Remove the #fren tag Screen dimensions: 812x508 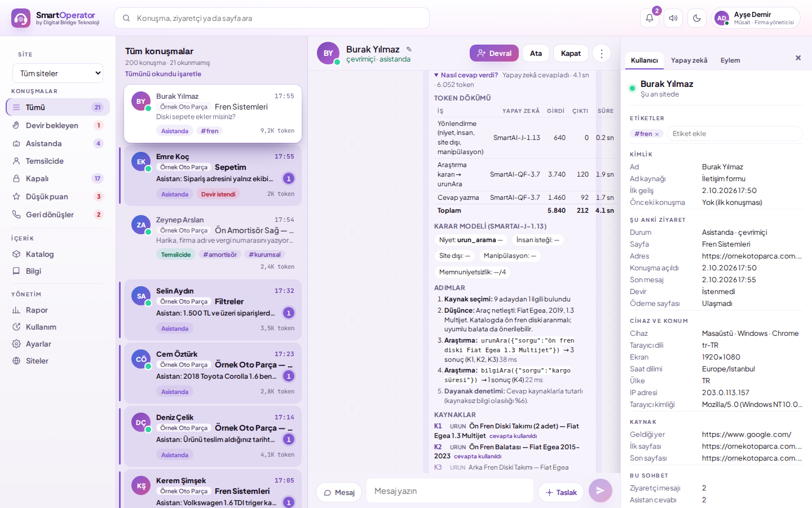coord(657,134)
